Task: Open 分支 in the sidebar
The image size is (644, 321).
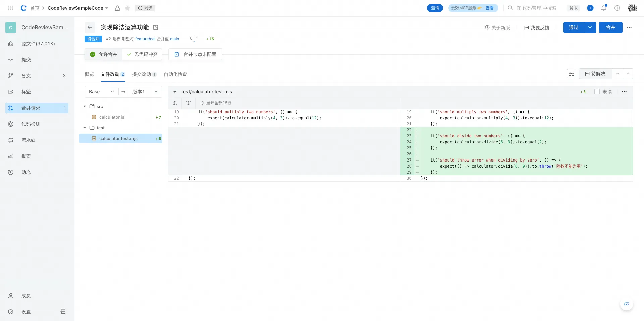Action: pyautogui.click(x=37, y=76)
